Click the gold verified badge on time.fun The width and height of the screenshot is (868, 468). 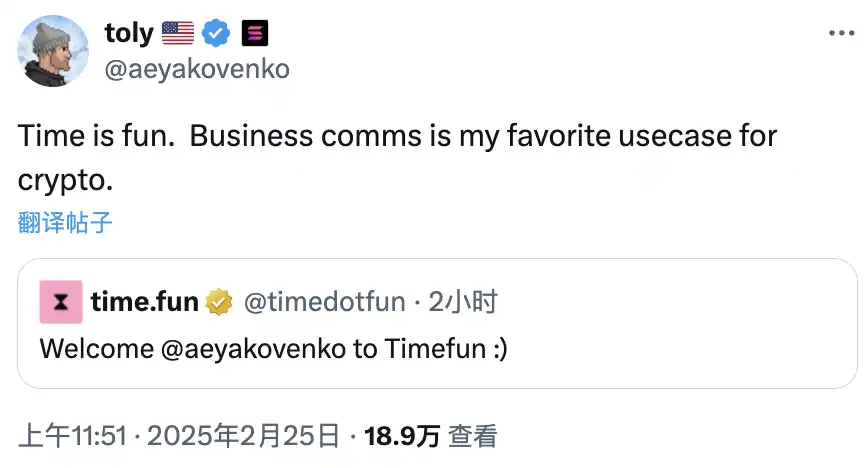point(219,302)
